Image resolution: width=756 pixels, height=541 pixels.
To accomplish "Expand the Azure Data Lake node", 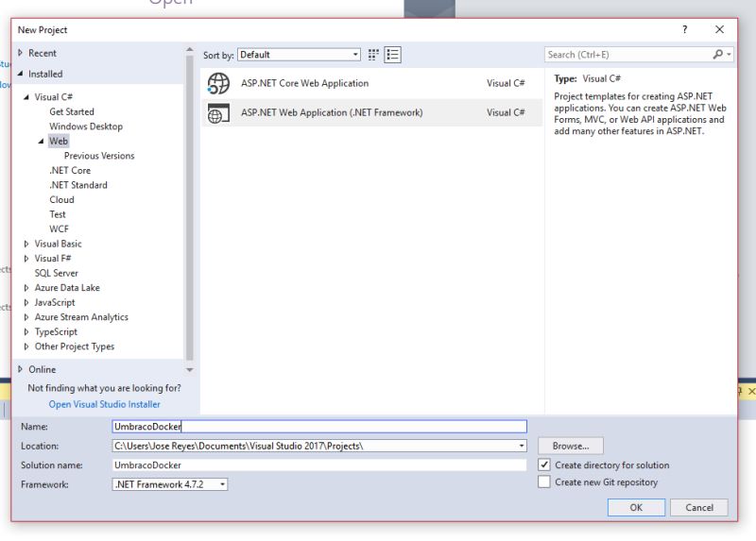I will 26,288.
